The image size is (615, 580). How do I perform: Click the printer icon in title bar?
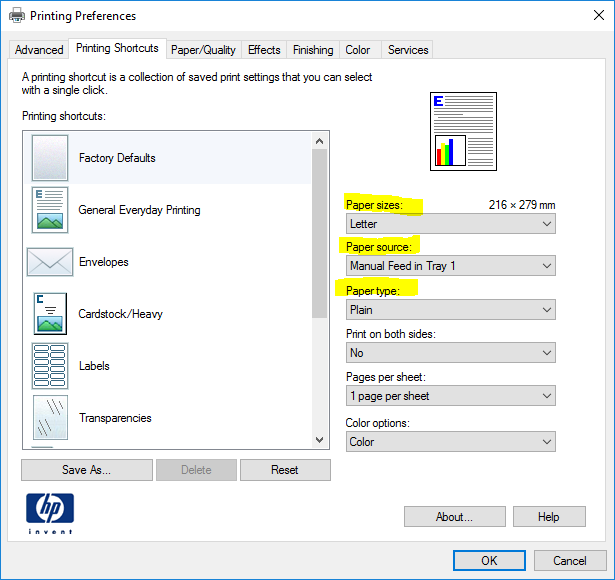(18, 16)
